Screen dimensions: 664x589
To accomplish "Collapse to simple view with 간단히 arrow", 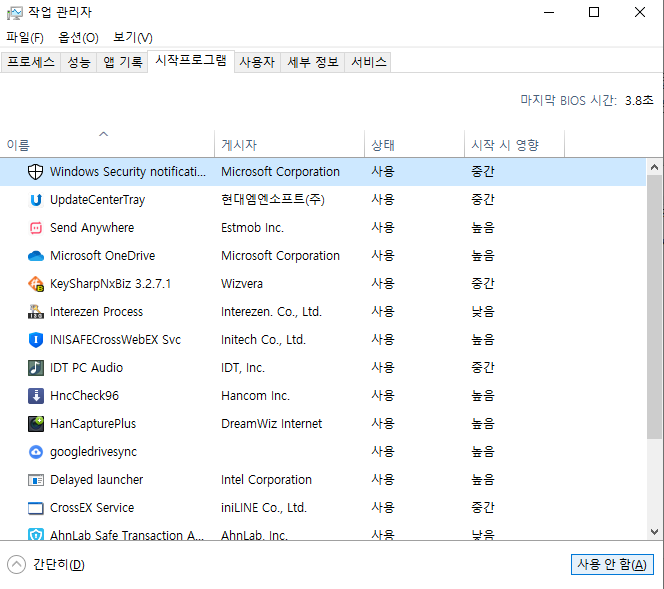I will pos(17,564).
